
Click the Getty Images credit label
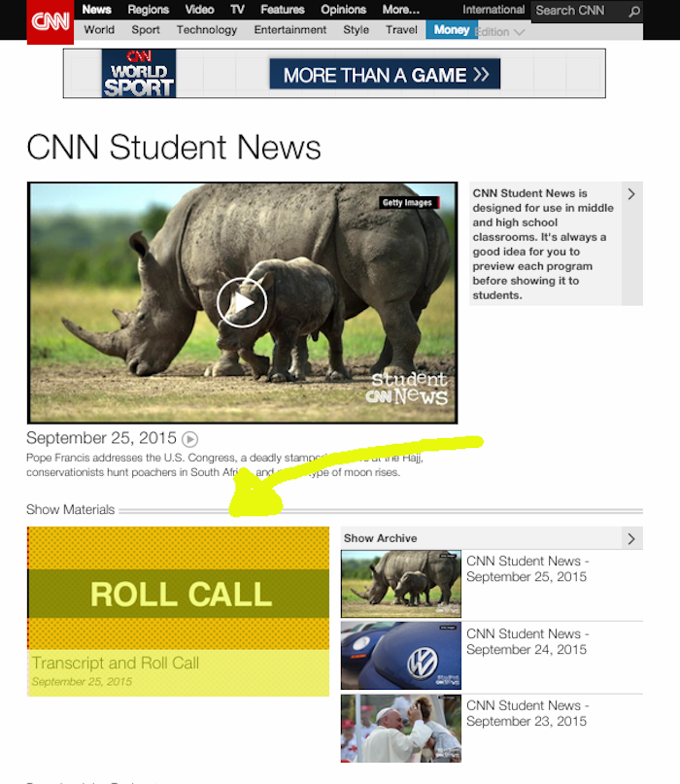[409, 202]
